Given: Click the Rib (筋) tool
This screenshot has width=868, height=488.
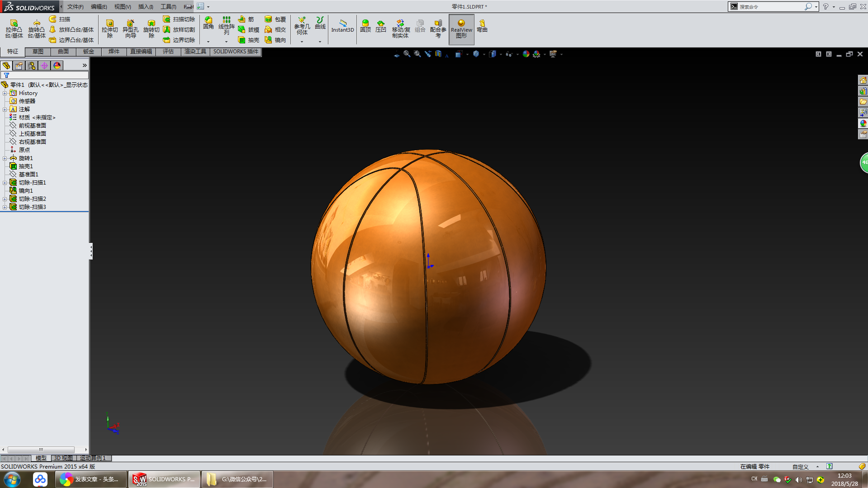Looking at the screenshot, I should [246, 19].
